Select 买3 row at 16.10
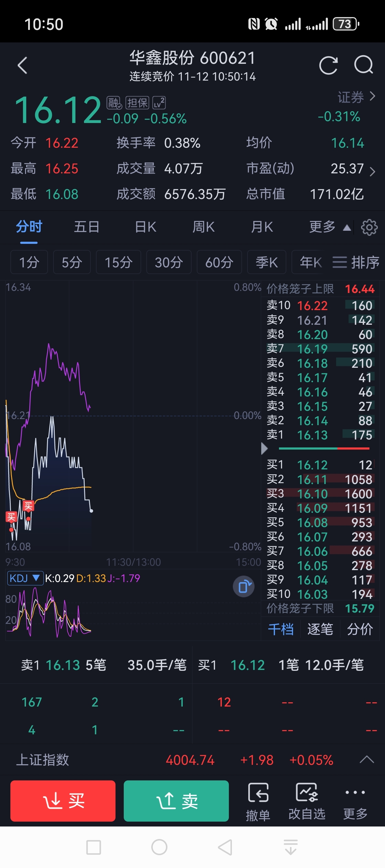Screen dimensions: 385x868 point(320,494)
